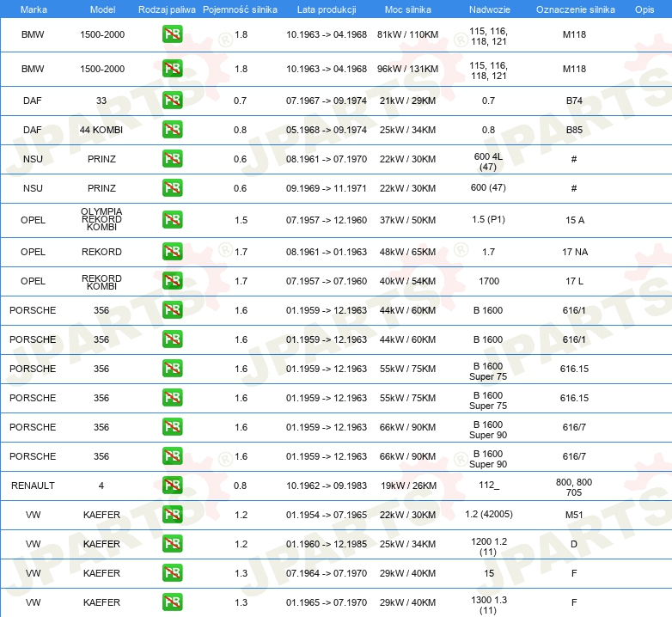Click fuel icon in VW KAEFER 07.1964 row
The image size is (672, 617).
point(172,573)
